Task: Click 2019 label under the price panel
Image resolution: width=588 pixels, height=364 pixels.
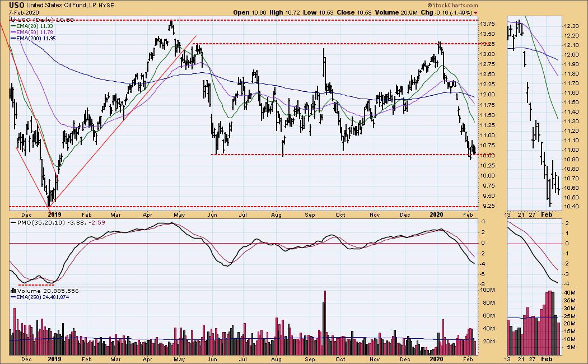Action: (x=54, y=215)
